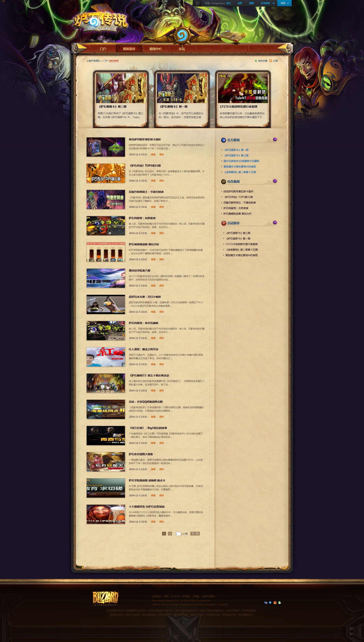Screen dimensions: 364x642
Task: Click 小鱼开发团队 breadcrumb link
Action: point(93,61)
